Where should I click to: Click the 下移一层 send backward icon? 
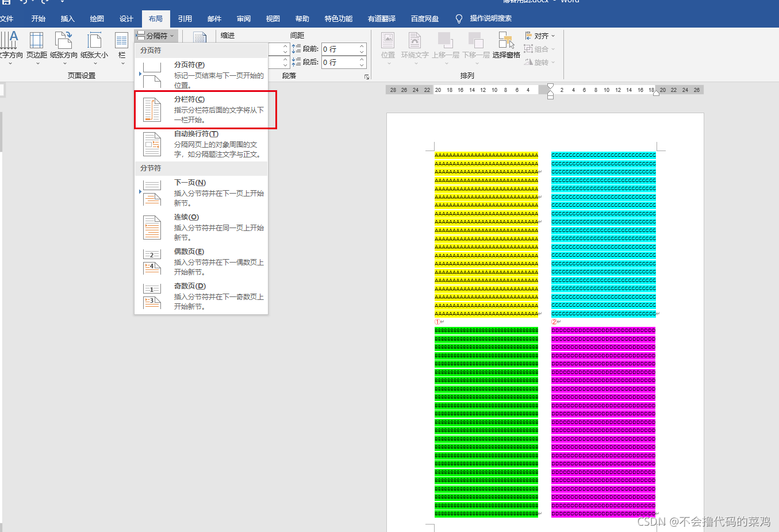(x=475, y=40)
